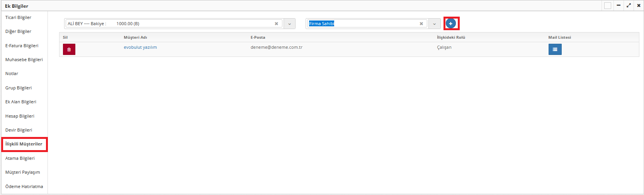Open mail list for evobulut yazılım
Viewport: 644px width, 195px height.
tap(555, 50)
